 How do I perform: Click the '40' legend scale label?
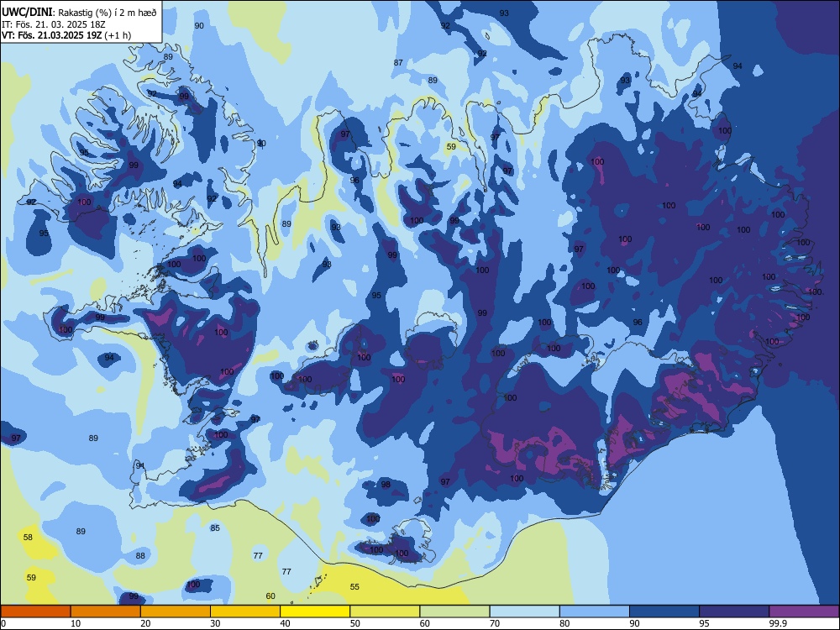[286, 623]
